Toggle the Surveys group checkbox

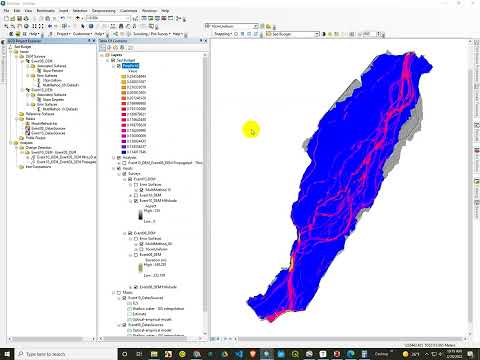coord(124,174)
